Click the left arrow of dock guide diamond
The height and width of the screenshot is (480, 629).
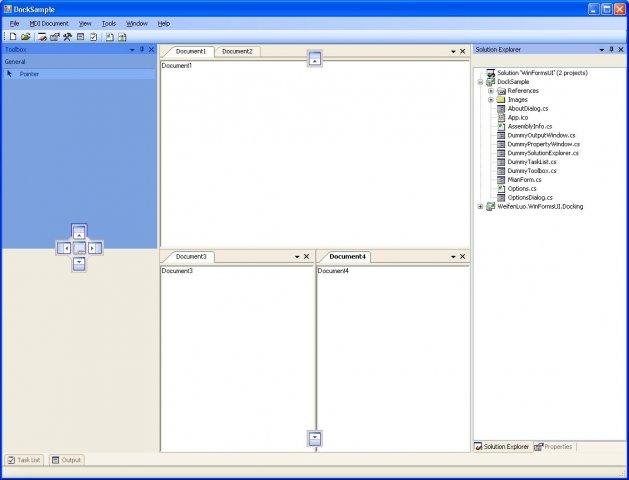64,248
